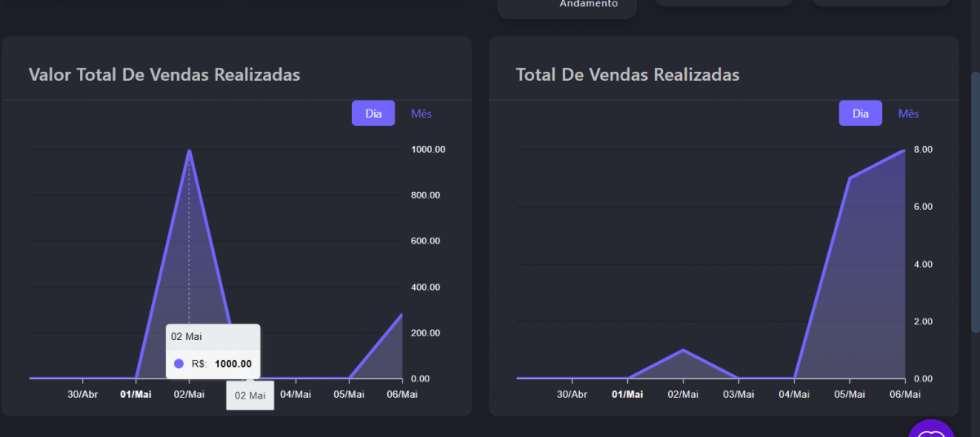Viewport: 980px width, 437px height.
Task: Click the Andamento card at the top
Action: point(567,7)
